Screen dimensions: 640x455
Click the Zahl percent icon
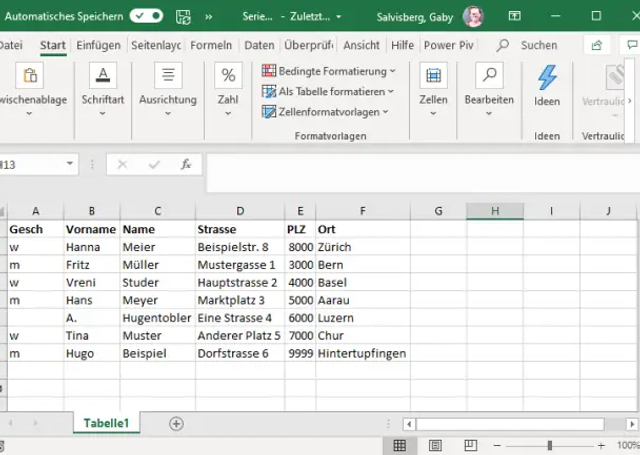[228, 75]
